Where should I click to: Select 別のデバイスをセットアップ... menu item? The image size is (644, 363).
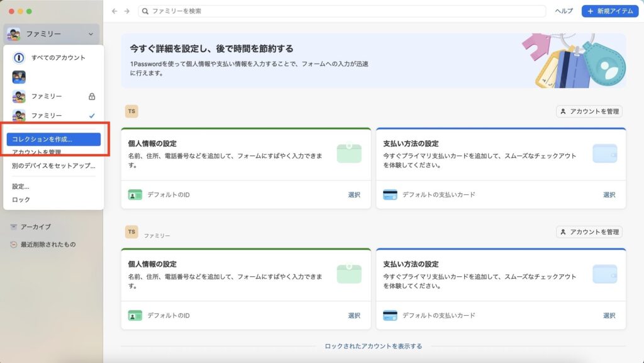pyautogui.click(x=53, y=166)
